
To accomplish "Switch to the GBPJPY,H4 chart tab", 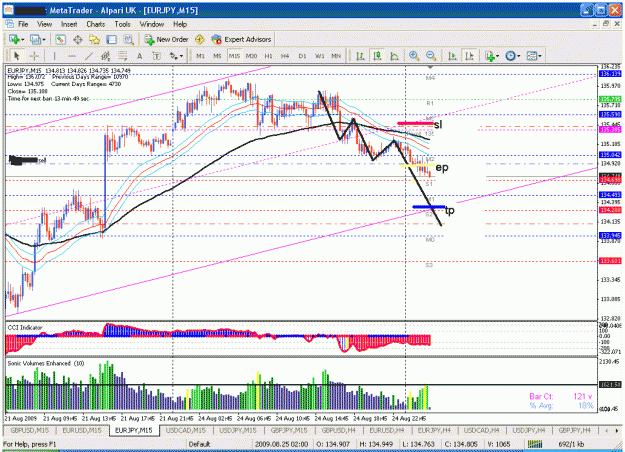I will point(574,430).
